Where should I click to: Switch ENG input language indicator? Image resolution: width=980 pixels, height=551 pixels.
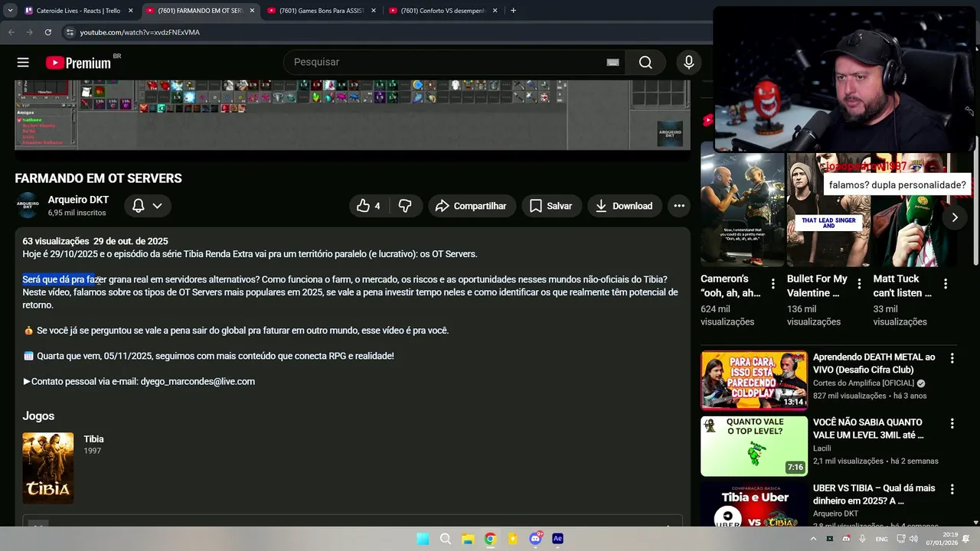pyautogui.click(x=882, y=539)
